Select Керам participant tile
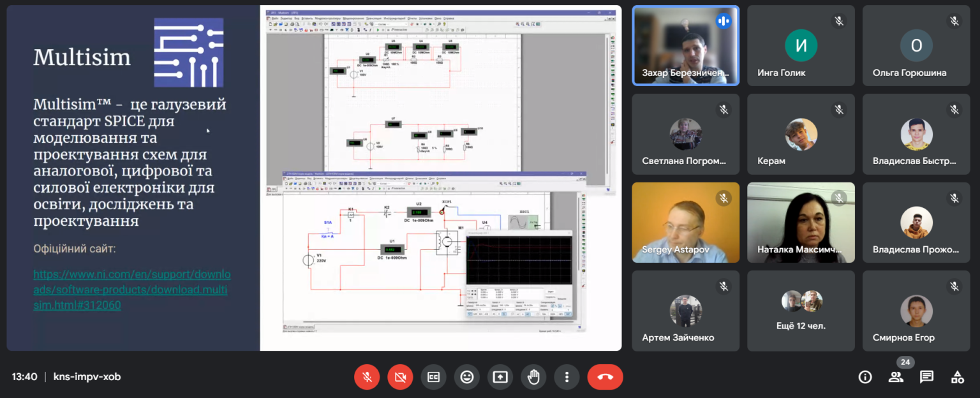The image size is (980, 398). tap(801, 134)
